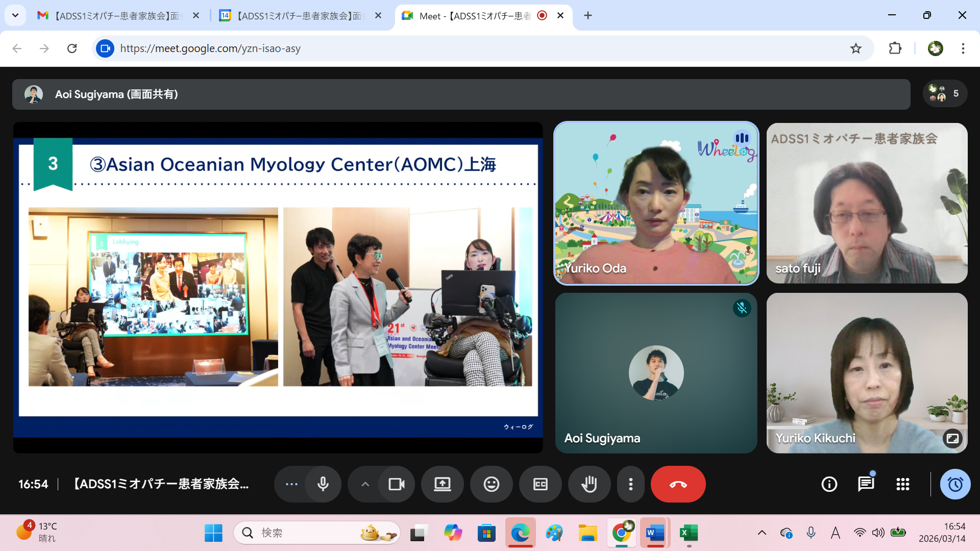Screen dimensions: 980x551
Task: Open meeting details info icon
Action: [829, 484]
